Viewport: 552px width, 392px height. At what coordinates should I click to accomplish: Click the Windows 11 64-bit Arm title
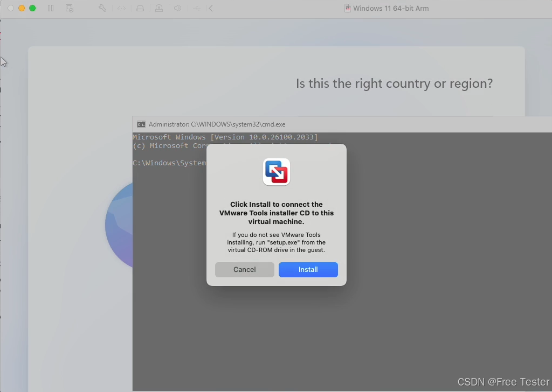391,9
